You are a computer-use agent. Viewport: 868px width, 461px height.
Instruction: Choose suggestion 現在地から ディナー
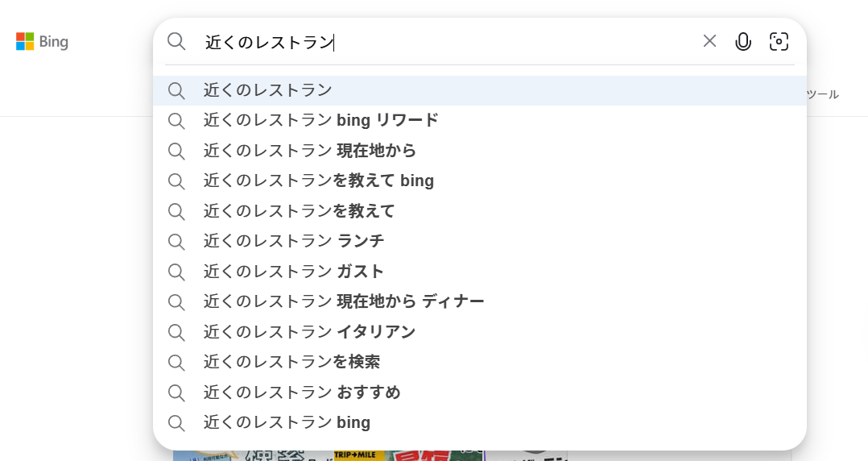(x=344, y=301)
